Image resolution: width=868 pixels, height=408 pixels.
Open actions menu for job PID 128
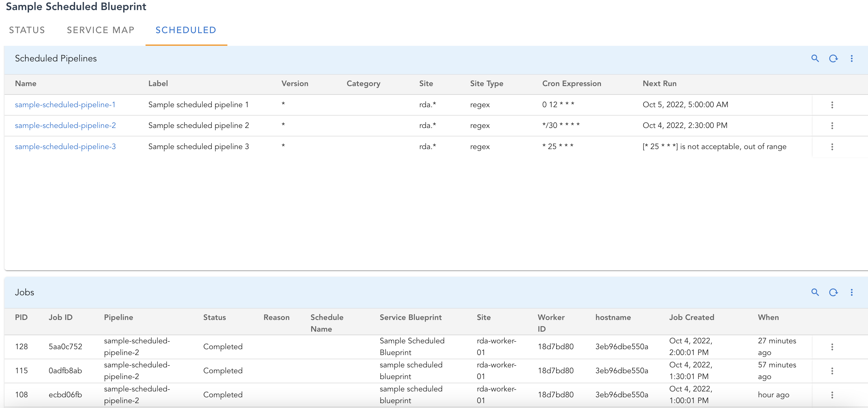pyautogui.click(x=832, y=346)
